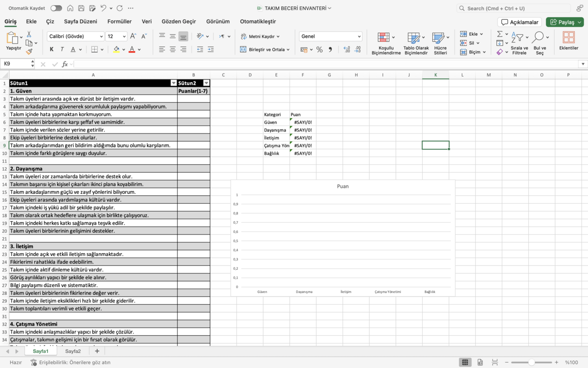The width and height of the screenshot is (588, 368).
Task: Toggle bold formatting with the K button
Action: click(x=51, y=50)
